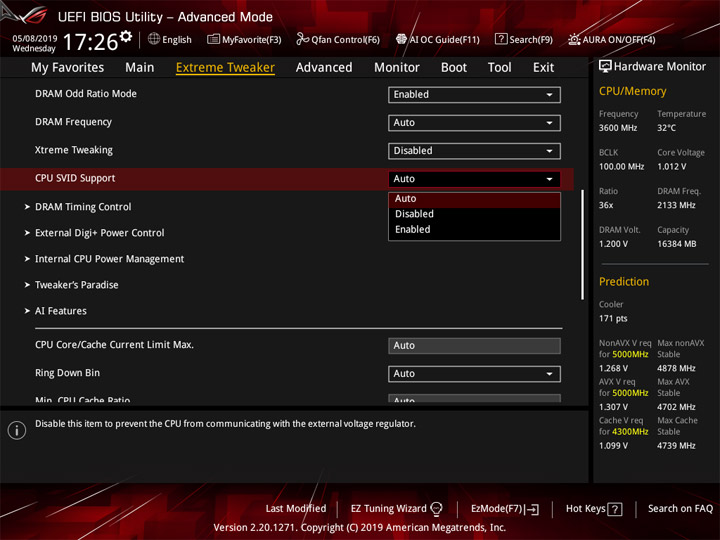Click the 16384 MB capacity value
720x540 pixels.
677,244
